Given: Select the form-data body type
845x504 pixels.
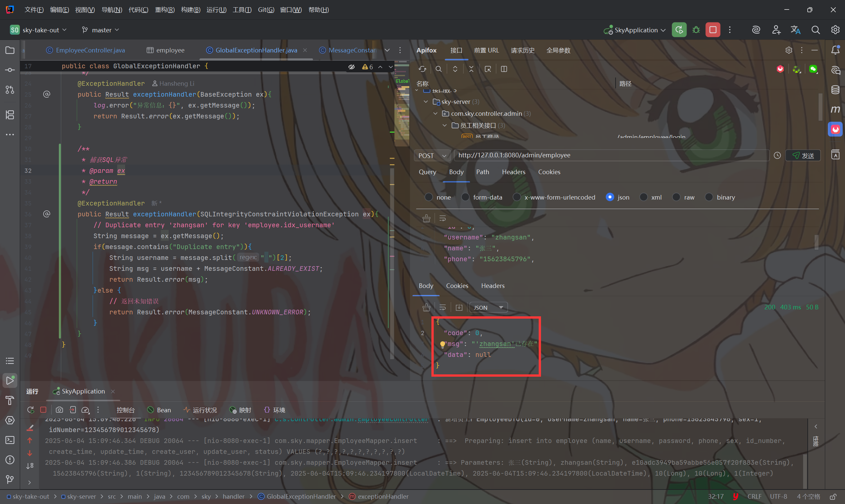Looking at the screenshot, I should (465, 197).
